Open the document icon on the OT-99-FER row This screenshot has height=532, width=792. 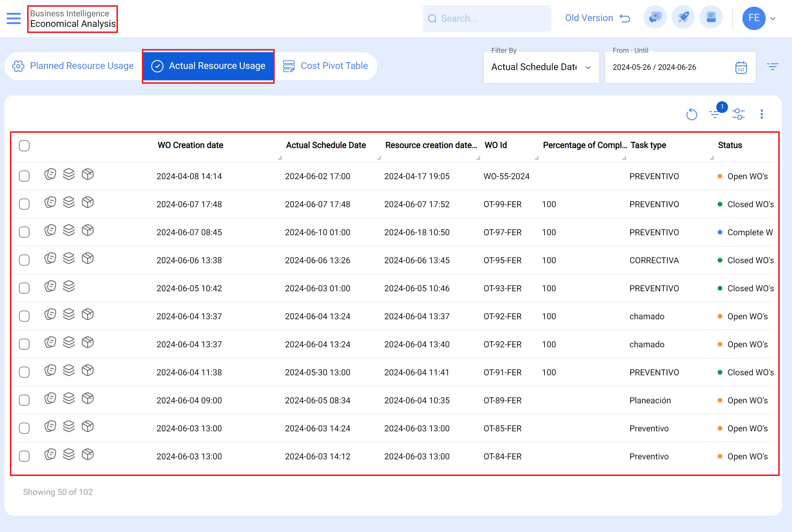50,203
